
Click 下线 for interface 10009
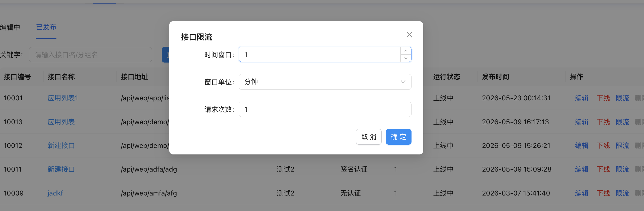pos(603,193)
